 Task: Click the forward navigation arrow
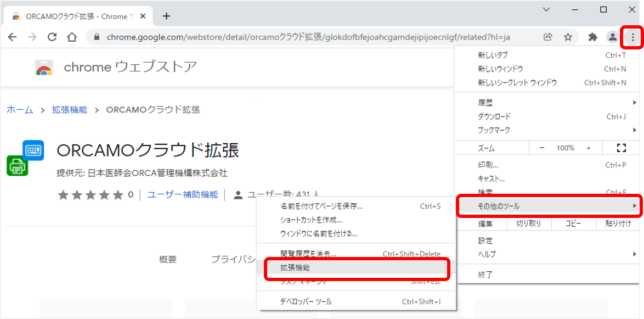32,37
